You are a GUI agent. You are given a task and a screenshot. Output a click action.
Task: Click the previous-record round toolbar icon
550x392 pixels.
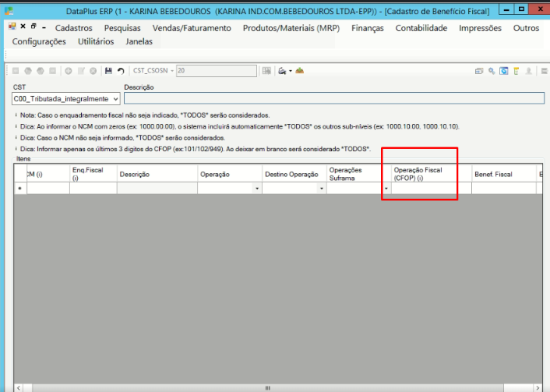(x=28, y=71)
